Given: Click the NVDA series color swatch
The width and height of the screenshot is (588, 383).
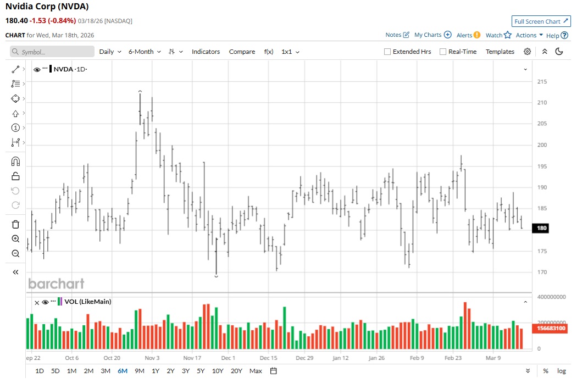Looking at the screenshot, I should (51, 69).
